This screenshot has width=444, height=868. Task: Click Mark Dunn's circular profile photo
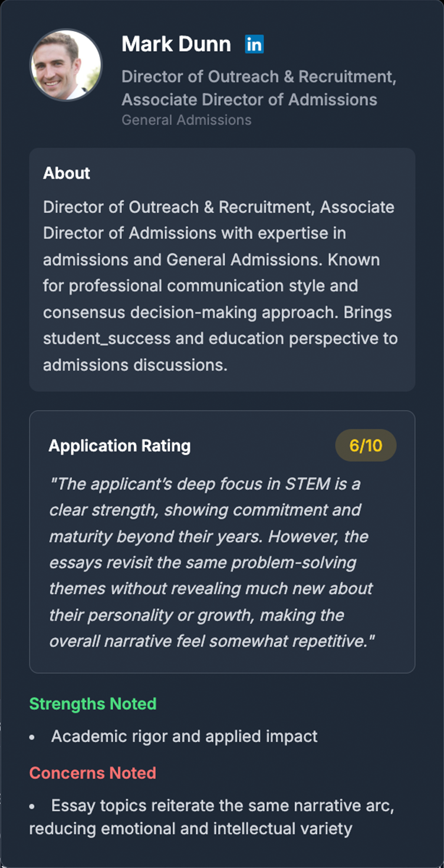65,65
